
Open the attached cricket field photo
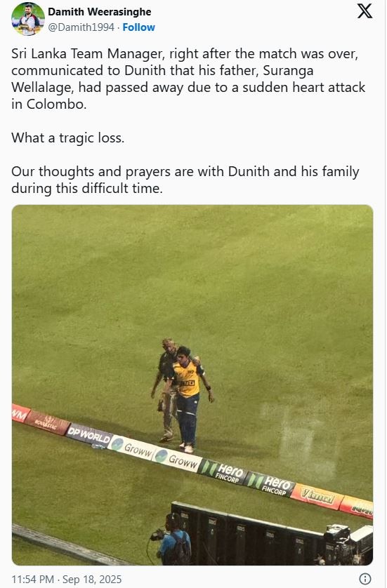coord(192,385)
